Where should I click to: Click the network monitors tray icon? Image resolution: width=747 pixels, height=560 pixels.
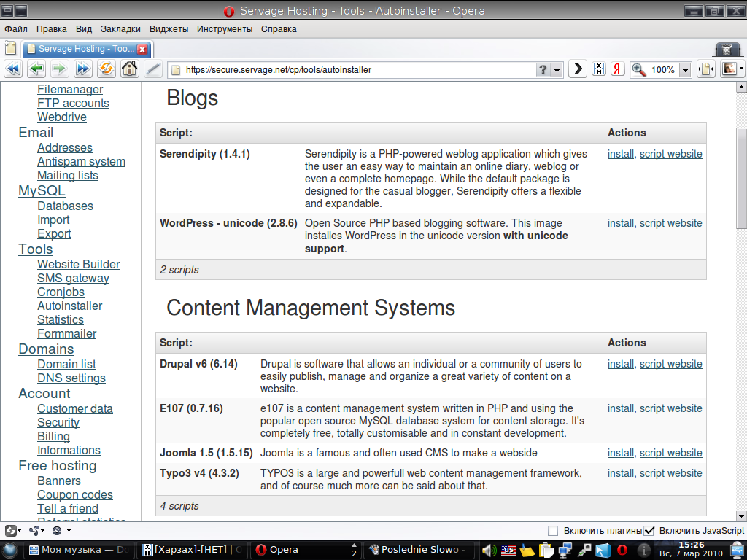(565, 550)
